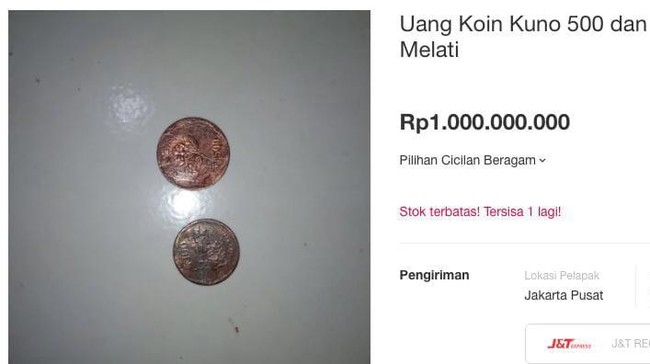Screen dimensions: 650x364
Task: Select the J&T shipping option card
Action: point(588,344)
